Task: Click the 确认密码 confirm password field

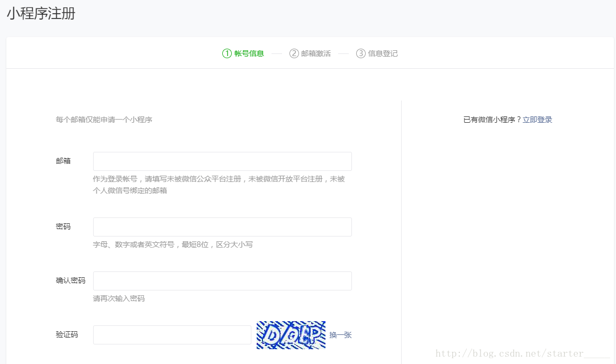Action: 222,281
